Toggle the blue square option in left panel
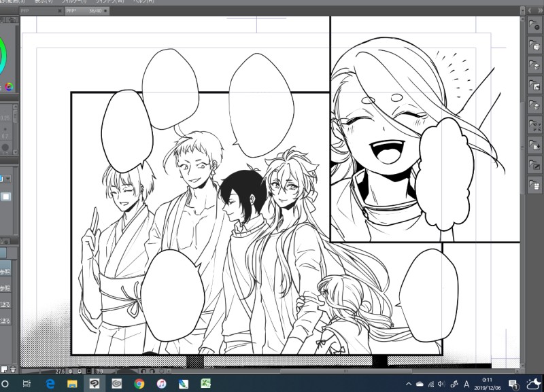Screen dimensions: 544x392 click(x=1, y=179)
